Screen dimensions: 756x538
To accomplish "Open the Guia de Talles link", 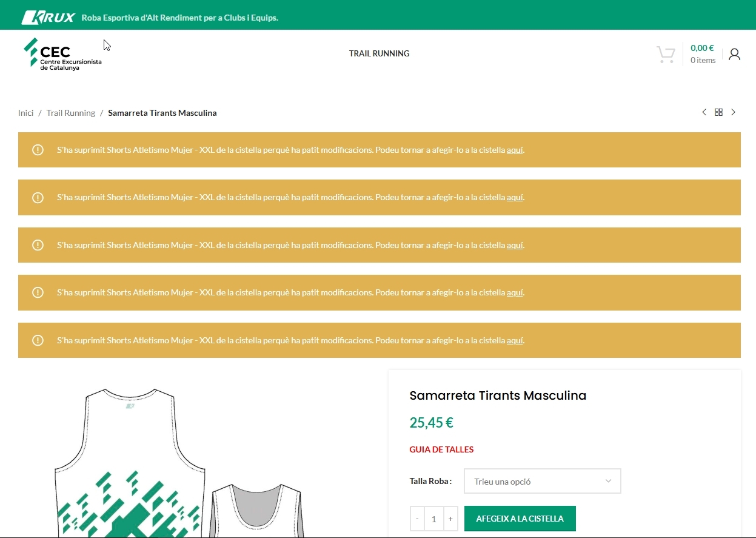I will click(x=441, y=449).
